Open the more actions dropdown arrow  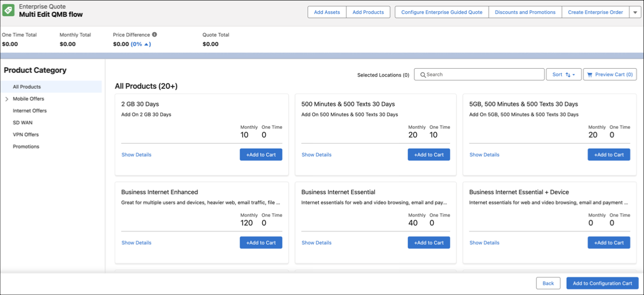pyautogui.click(x=634, y=12)
